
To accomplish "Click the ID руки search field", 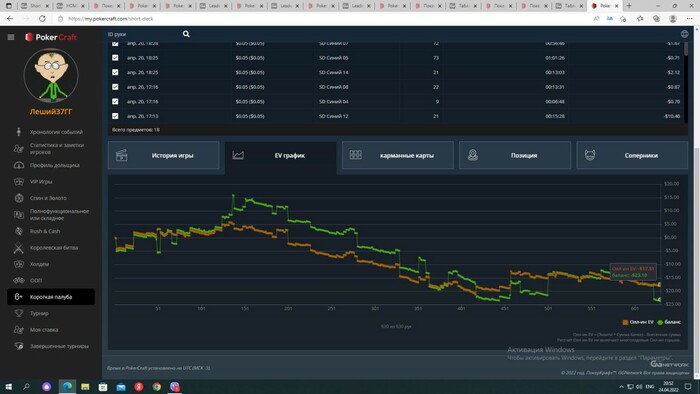I will (x=143, y=34).
